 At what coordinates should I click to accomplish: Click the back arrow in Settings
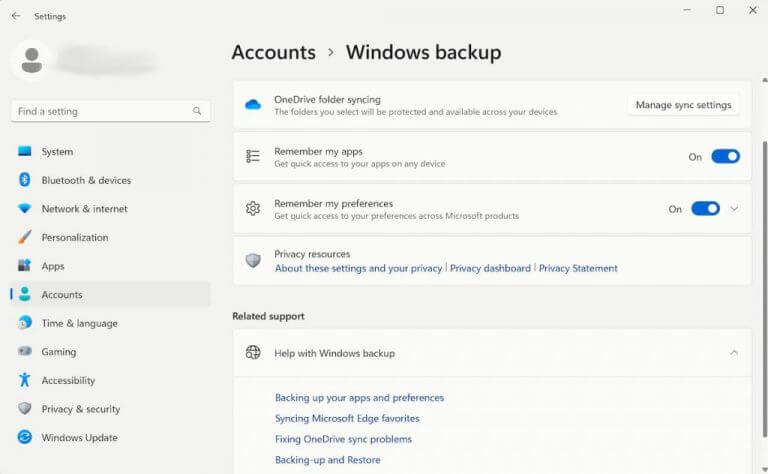(16, 16)
